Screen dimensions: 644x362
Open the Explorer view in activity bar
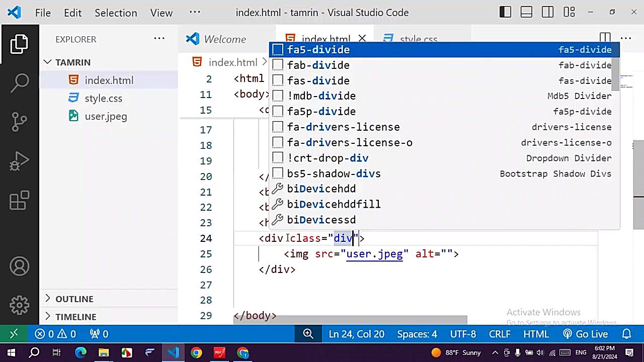19,44
